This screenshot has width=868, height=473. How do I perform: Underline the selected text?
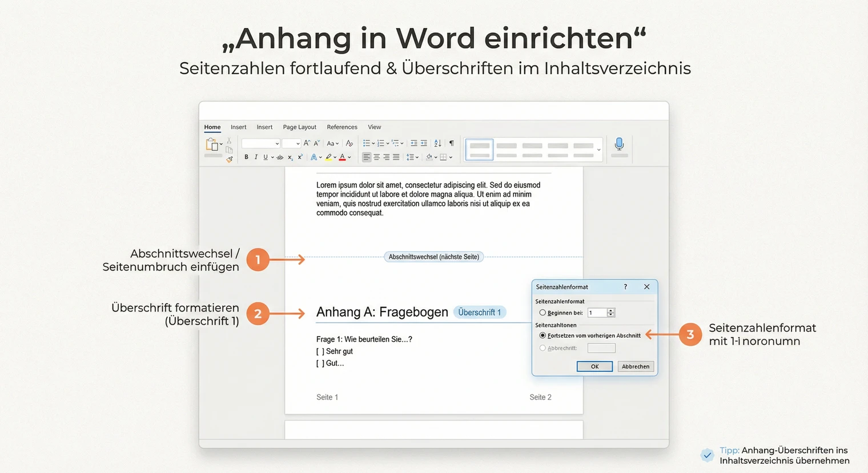pos(264,156)
